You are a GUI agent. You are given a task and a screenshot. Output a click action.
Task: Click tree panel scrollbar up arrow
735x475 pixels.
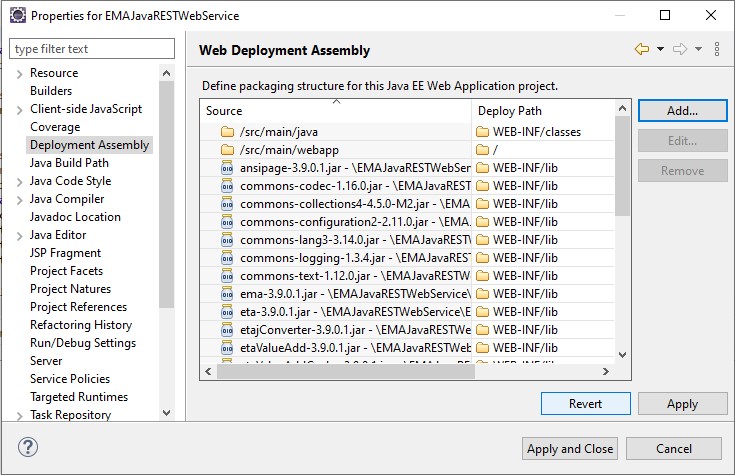pos(166,73)
